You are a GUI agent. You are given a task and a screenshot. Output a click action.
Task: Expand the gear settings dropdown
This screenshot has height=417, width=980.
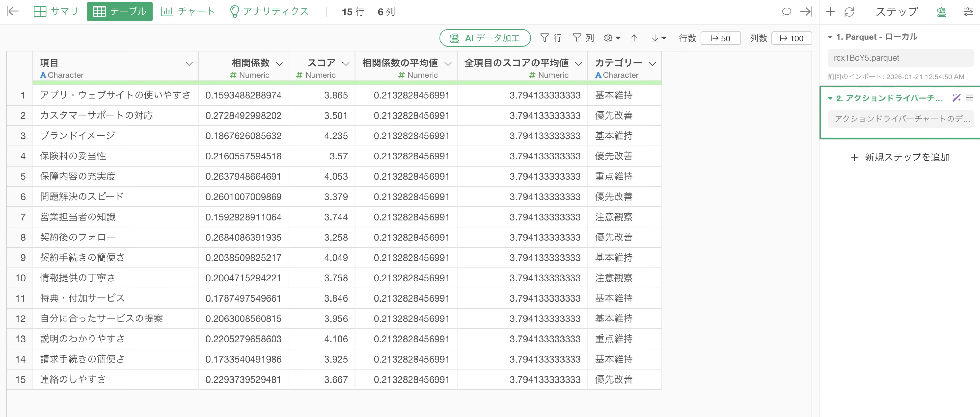point(612,38)
